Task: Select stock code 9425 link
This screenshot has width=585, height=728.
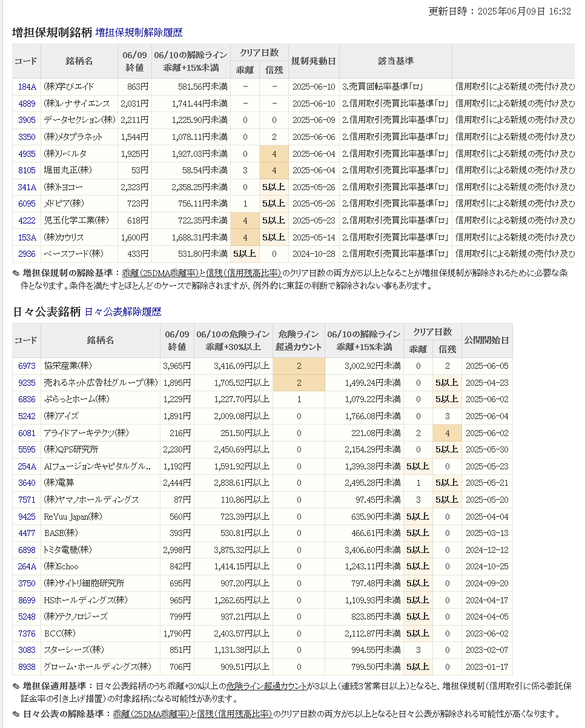Action: (27, 517)
